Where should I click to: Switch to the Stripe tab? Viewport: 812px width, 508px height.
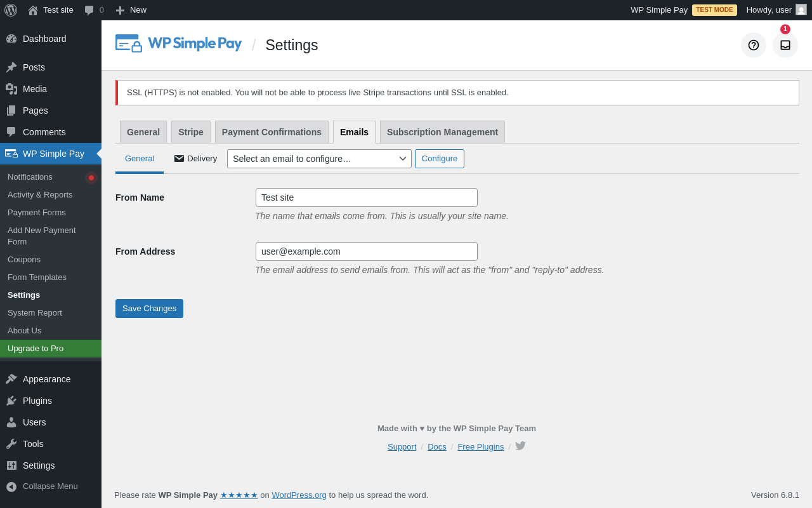tap(190, 132)
